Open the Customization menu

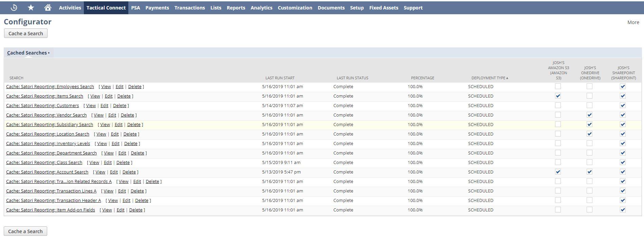pyautogui.click(x=295, y=7)
